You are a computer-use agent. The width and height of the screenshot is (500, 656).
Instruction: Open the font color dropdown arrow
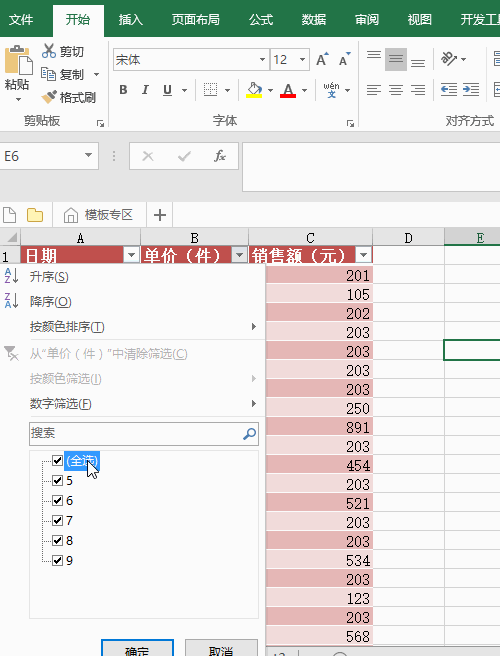tap(304, 90)
